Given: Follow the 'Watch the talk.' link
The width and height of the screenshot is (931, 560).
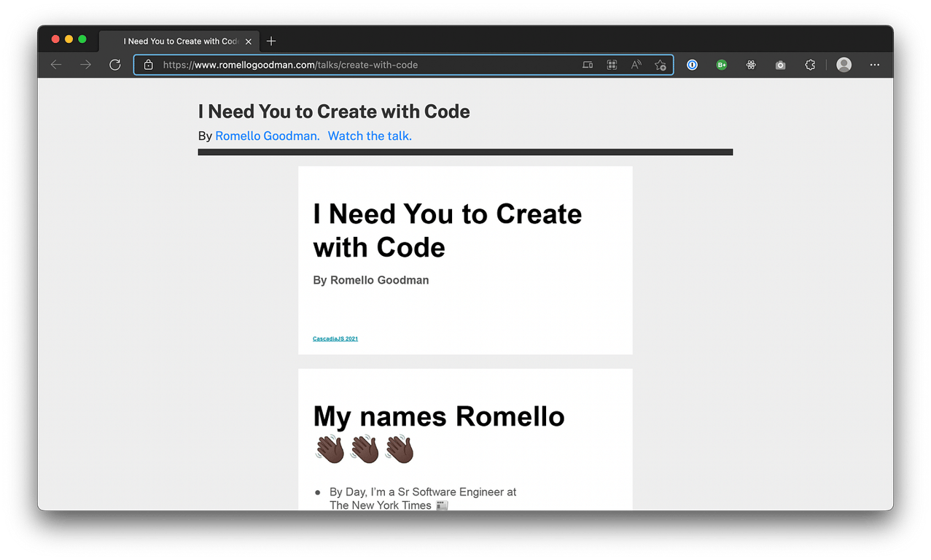Looking at the screenshot, I should pos(370,136).
